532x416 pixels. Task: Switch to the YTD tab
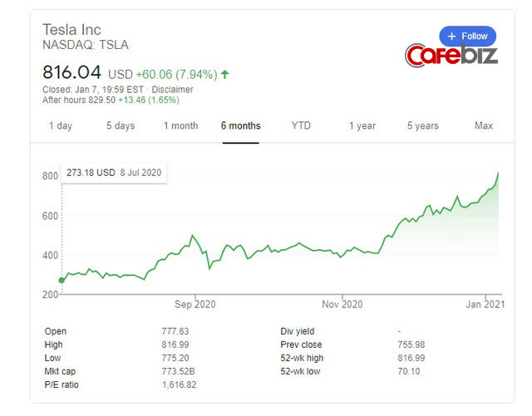pos(301,126)
